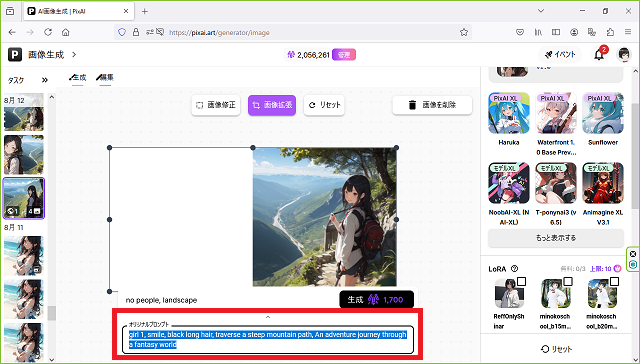Open the selected 8月 12 task thumbnail
Screen dimensions: 640x364
click(x=24, y=198)
